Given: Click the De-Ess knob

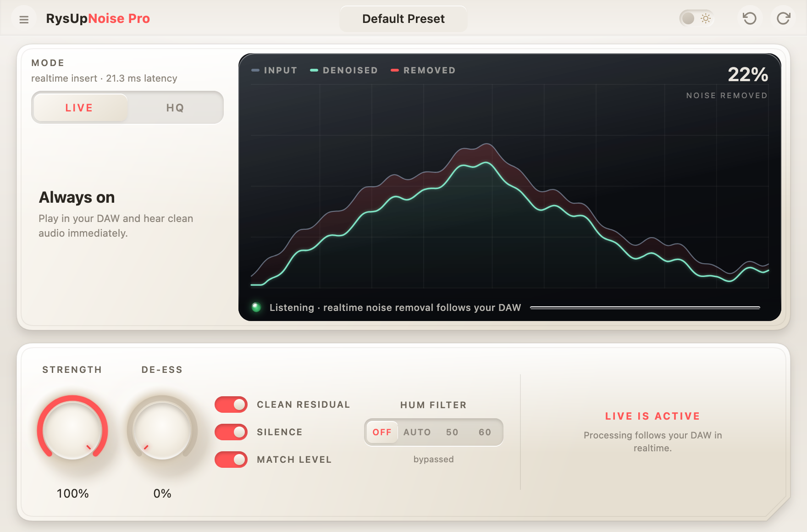Looking at the screenshot, I should pos(162,430).
